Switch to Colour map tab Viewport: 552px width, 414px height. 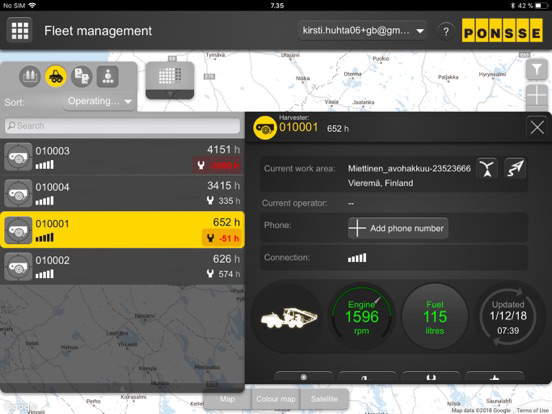click(276, 399)
